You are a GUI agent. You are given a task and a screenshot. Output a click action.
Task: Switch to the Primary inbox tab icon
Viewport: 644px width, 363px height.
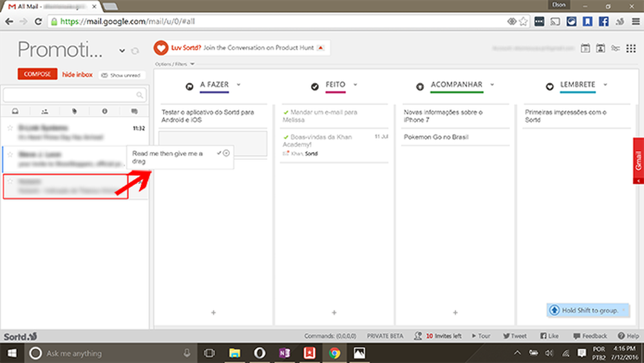tap(15, 111)
